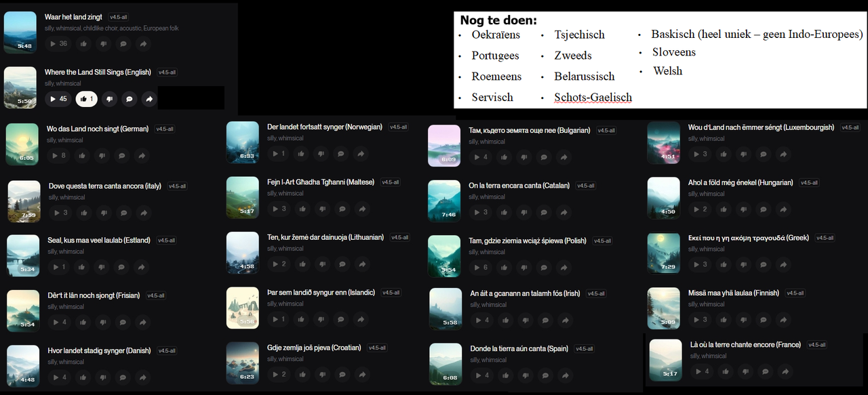The height and width of the screenshot is (395, 868).
Task: Dislike Missä maa yhä laulaa (Finnish)
Action: point(743,320)
